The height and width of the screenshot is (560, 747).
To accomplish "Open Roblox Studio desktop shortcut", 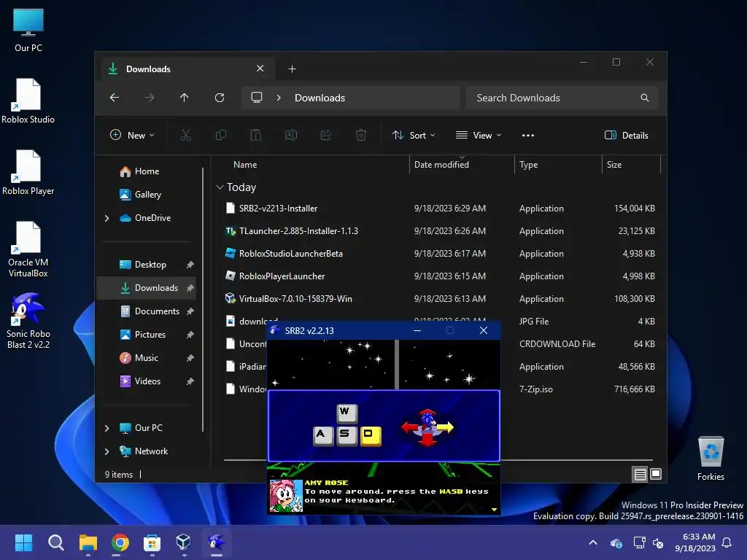I will pos(28,101).
